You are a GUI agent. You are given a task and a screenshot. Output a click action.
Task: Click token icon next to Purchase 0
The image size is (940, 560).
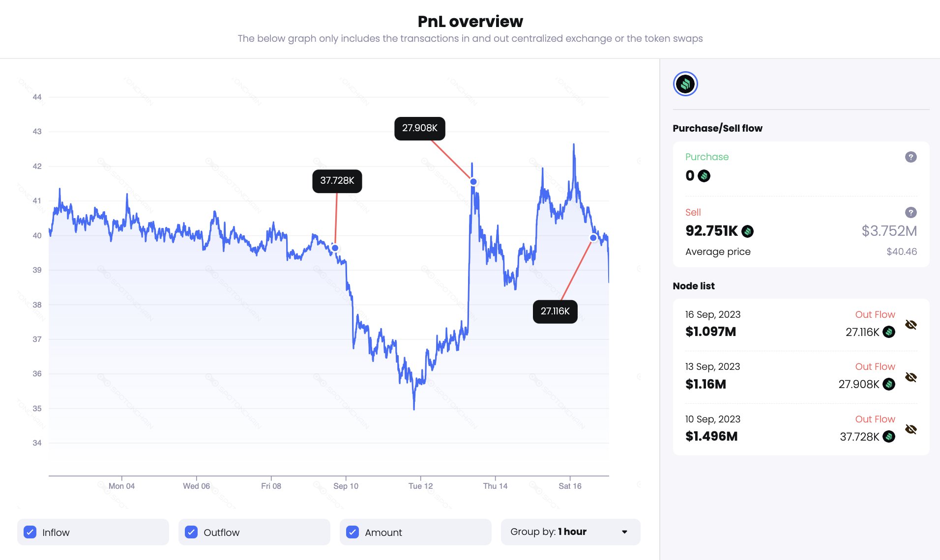click(704, 176)
